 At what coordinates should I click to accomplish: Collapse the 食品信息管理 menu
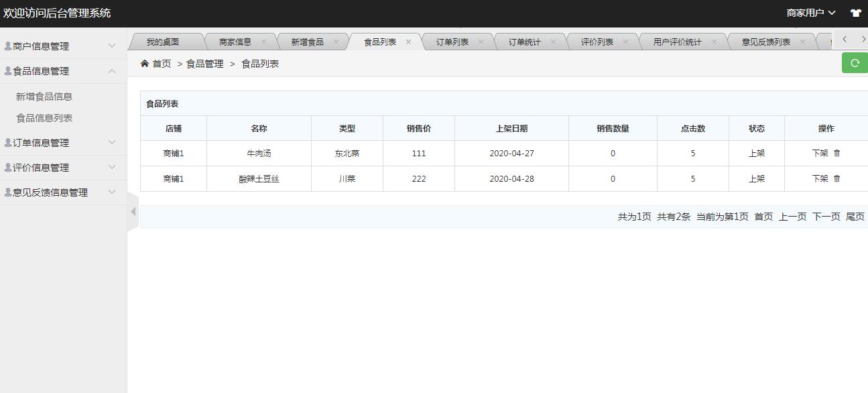point(63,71)
